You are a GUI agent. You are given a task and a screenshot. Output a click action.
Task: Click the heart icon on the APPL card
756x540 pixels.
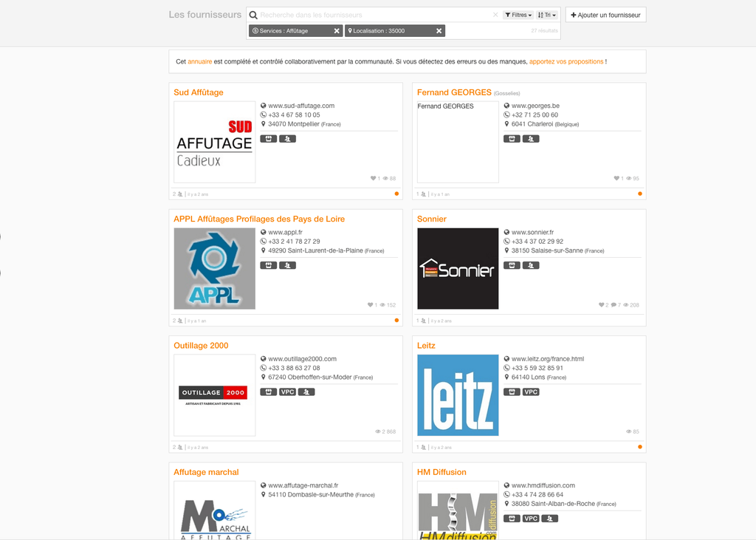370,305
